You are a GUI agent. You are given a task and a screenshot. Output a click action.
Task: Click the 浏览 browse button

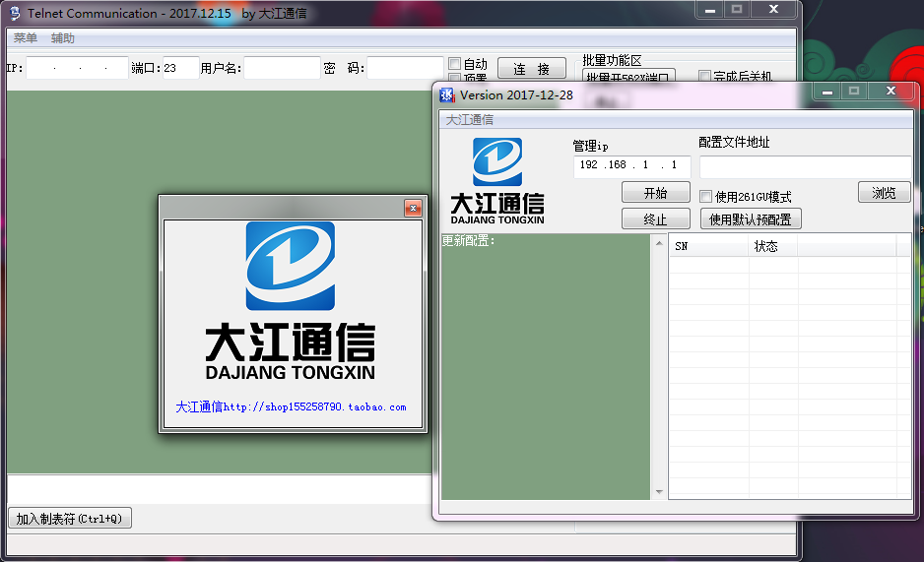[884, 193]
